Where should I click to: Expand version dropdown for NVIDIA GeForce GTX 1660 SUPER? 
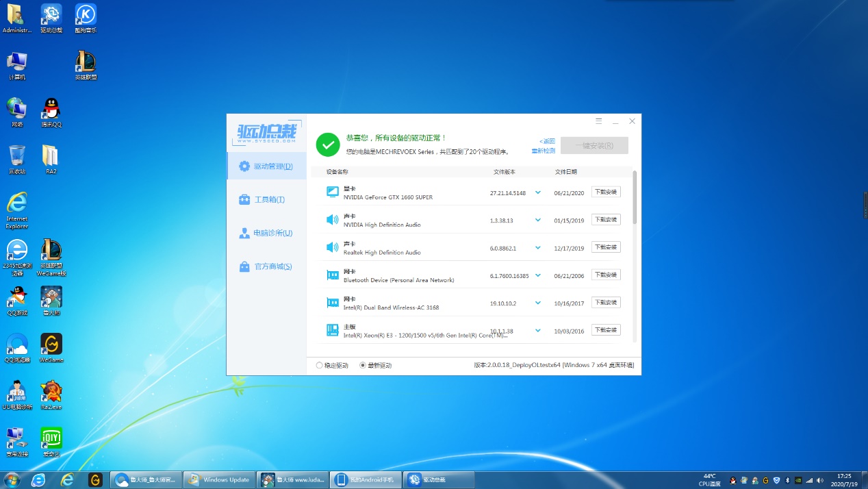[538, 192]
